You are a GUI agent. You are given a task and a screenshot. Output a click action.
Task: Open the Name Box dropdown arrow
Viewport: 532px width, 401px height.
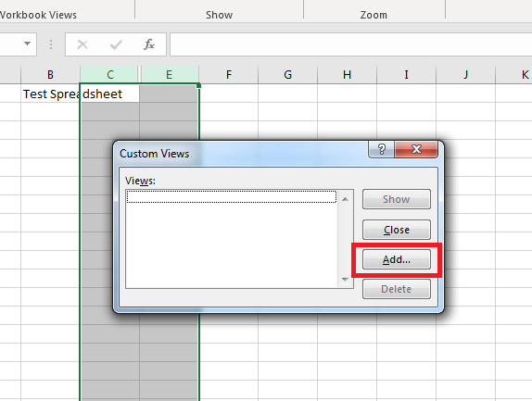(27, 44)
